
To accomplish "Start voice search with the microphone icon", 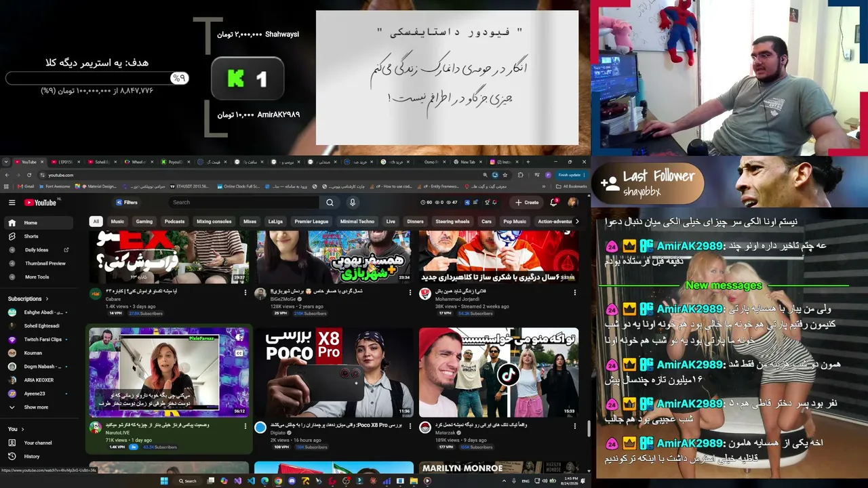I will [x=353, y=203].
